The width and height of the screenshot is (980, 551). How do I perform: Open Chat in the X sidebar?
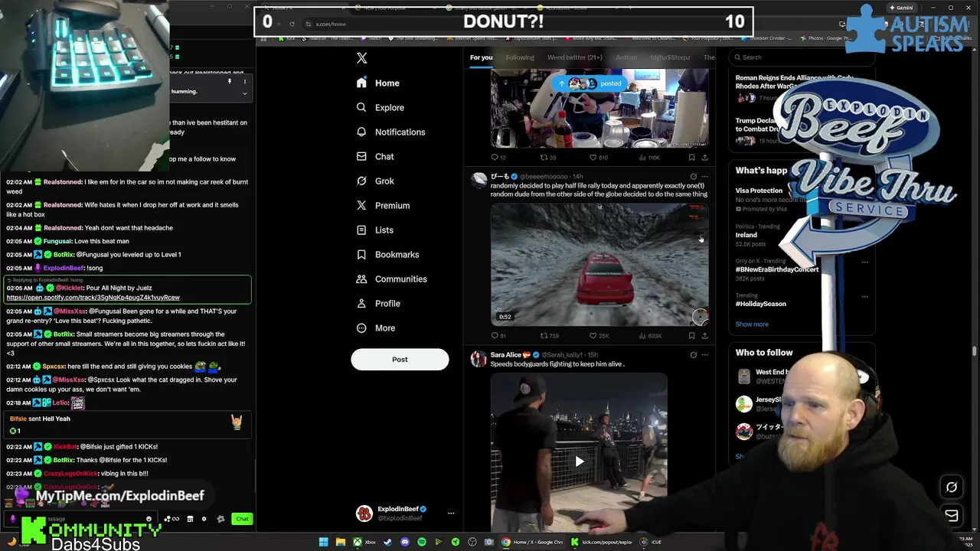pyautogui.click(x=375, y=156)
